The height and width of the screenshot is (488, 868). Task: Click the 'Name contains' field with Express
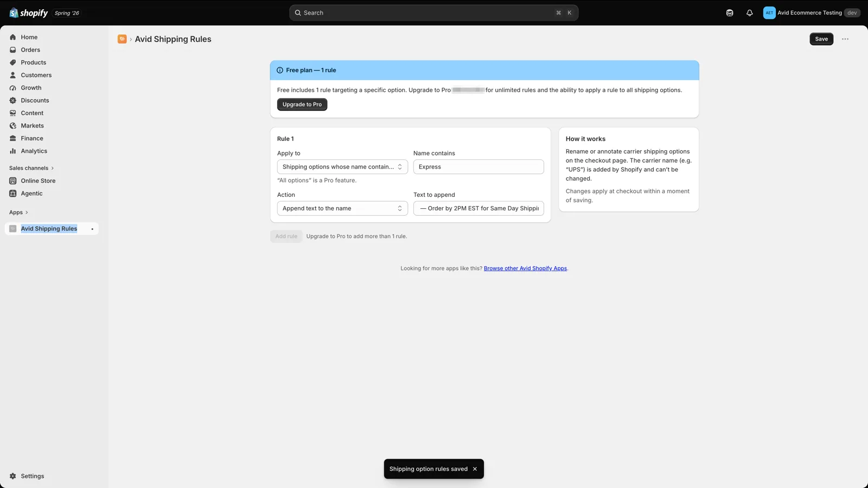tap(478, 167)
